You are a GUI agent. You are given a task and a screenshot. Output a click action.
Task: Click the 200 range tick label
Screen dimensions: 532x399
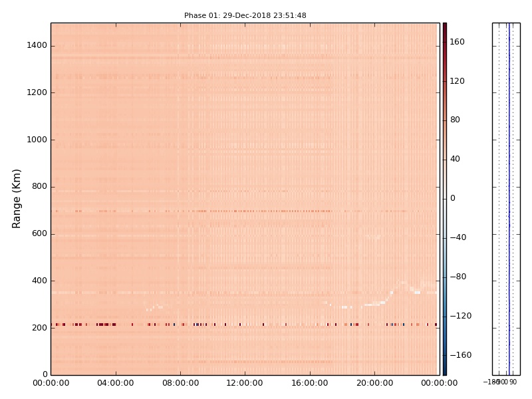tap(39, 327)
